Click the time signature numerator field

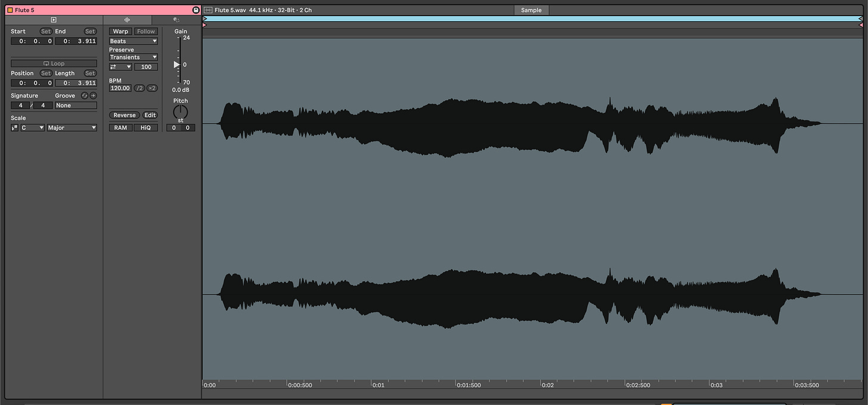[21, 105]
